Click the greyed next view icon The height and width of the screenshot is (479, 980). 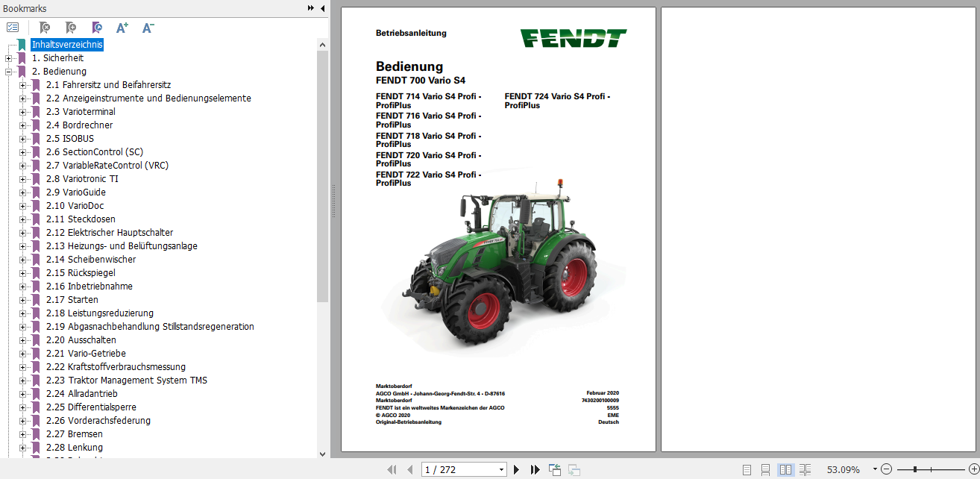[x=574, y=469]
